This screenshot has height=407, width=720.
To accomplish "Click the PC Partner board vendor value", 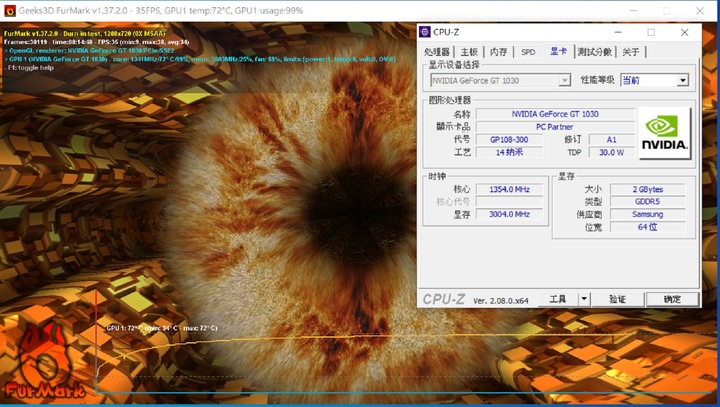I will [555, 127].
